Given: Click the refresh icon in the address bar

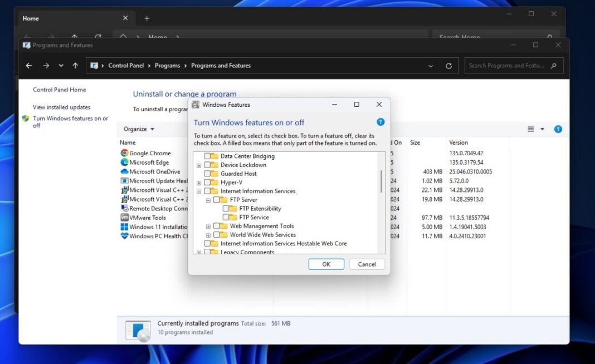Looking at the screenshot, I should [449, 65].
